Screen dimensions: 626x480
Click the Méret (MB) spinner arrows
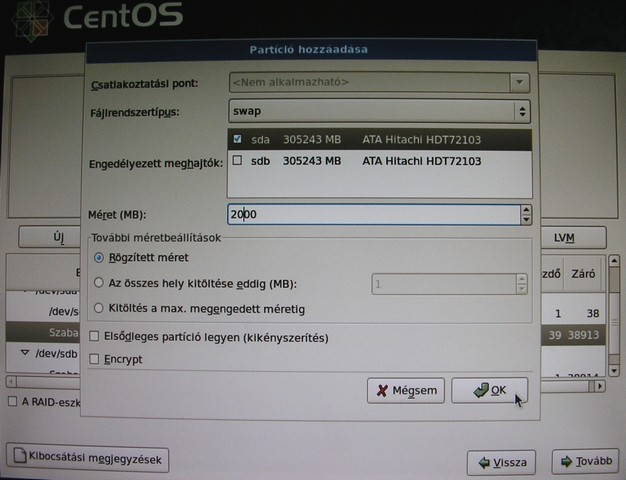(x=526, y=214)
